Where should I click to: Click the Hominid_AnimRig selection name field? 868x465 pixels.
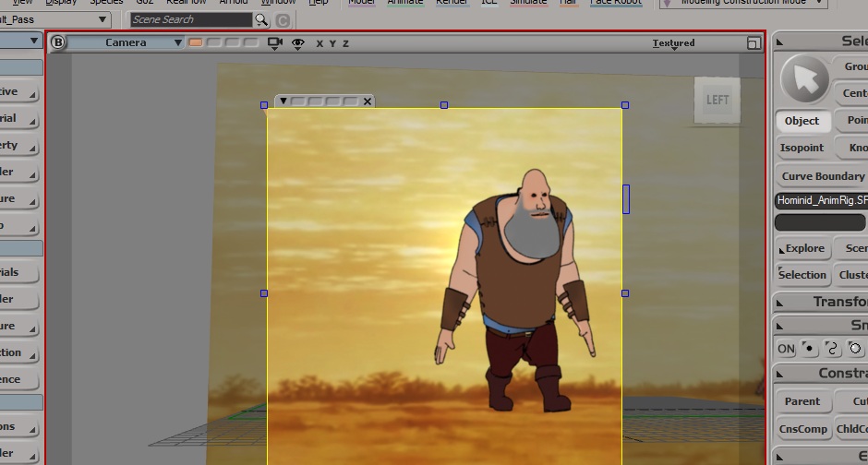click(821, 201)
